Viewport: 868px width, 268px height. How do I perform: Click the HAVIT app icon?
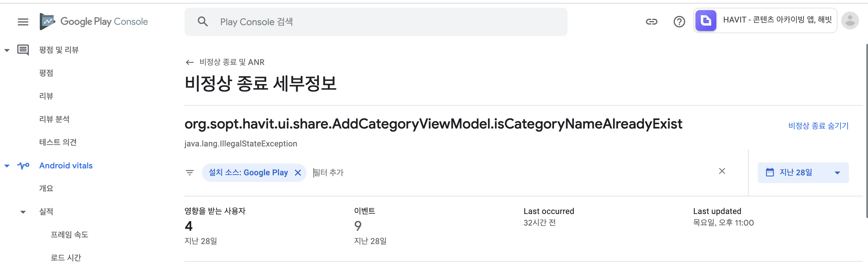pyautogui.click(x=706, y=20)
